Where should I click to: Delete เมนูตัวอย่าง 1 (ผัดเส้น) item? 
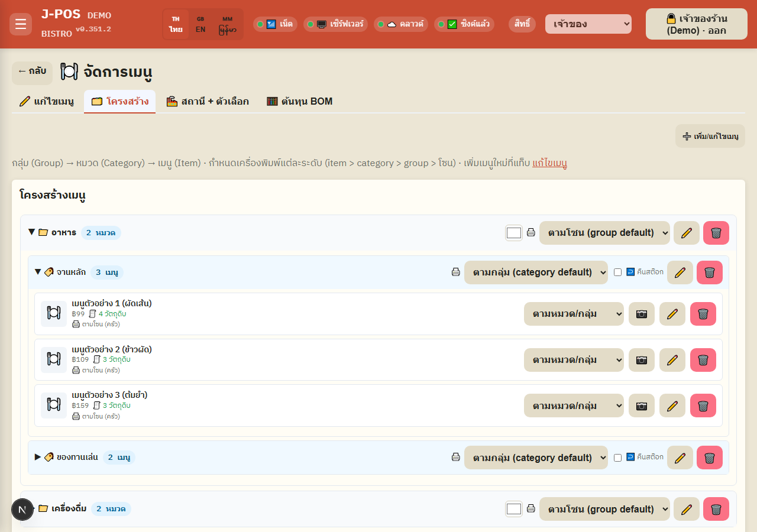point(703,314)
